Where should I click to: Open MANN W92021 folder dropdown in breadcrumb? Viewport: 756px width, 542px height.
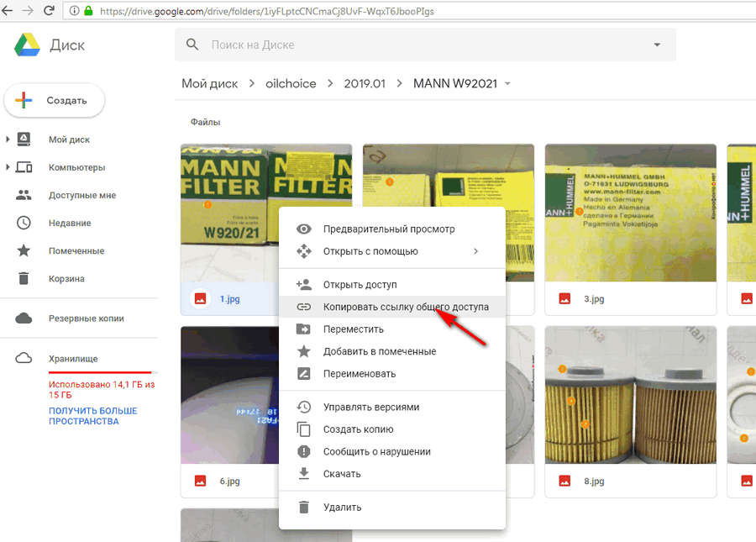(x=507, y=84)
